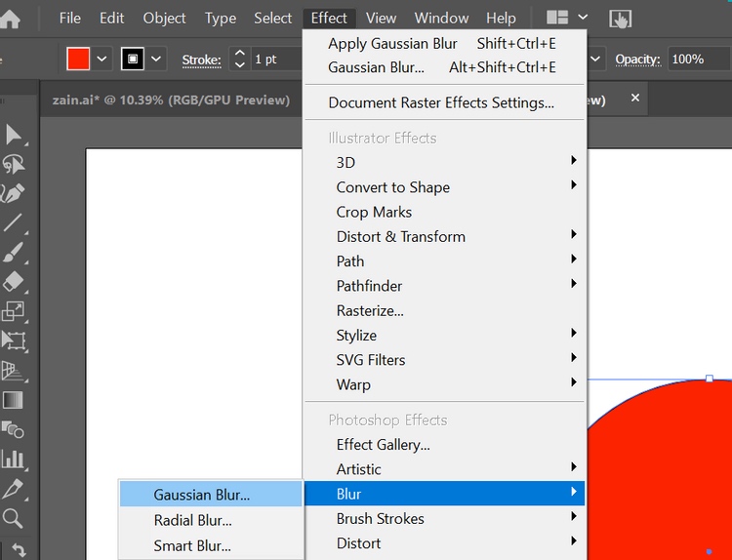Click the red fill color swatch
This screenshot has width=732, height=560.
[x=78, y=59]
